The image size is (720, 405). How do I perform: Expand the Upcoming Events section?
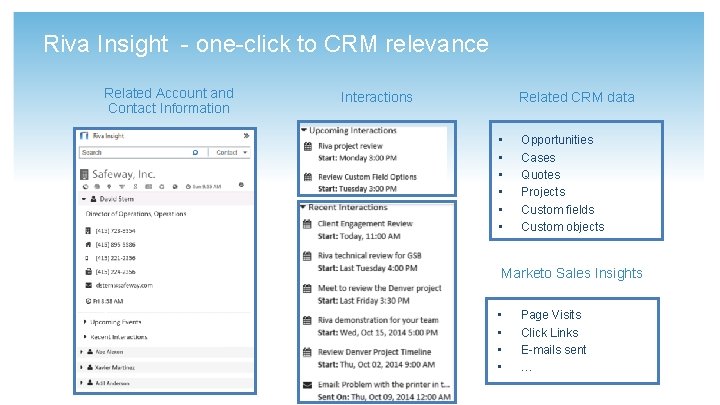(85, 322)
